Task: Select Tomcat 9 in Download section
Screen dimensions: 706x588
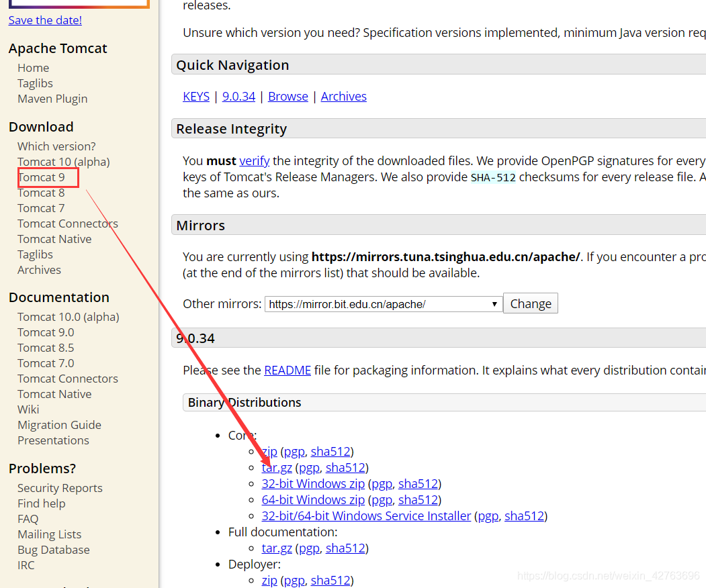Action: pyautogui.click(x=42, y=177)
